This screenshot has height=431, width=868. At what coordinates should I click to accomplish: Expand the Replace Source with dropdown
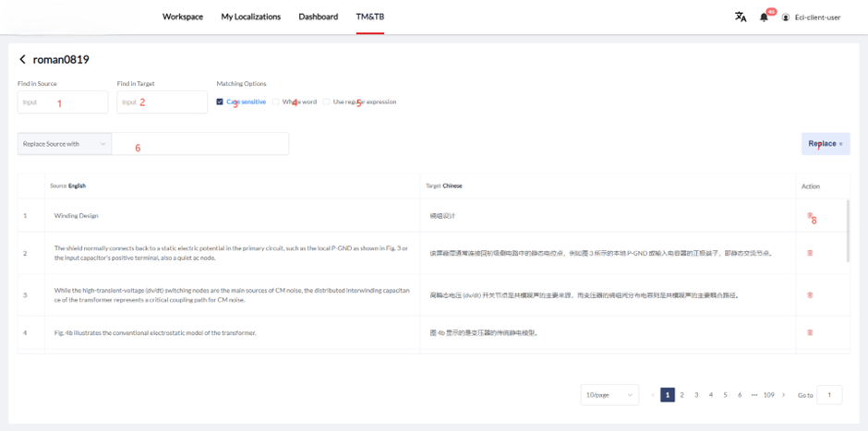pyautogui.click(x=65, y=144)
